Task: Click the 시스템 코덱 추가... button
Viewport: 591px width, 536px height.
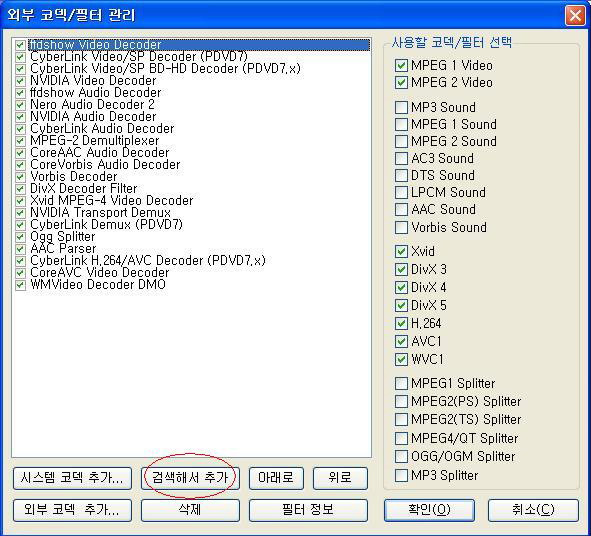Action: point(72,478)
